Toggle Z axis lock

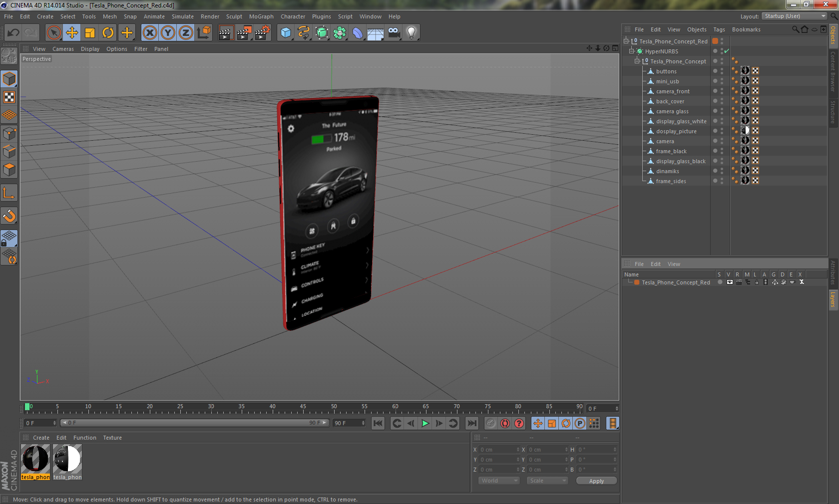tap(186, 33)
